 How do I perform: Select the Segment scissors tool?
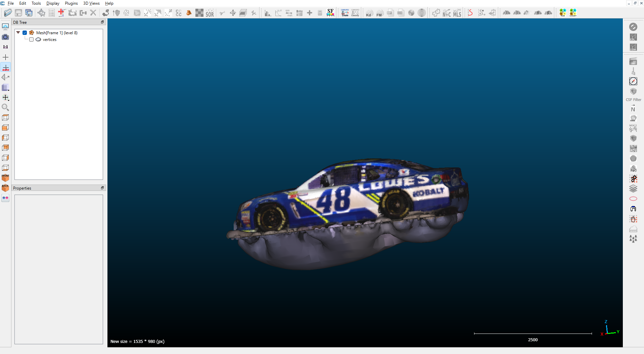pos(222,13)
